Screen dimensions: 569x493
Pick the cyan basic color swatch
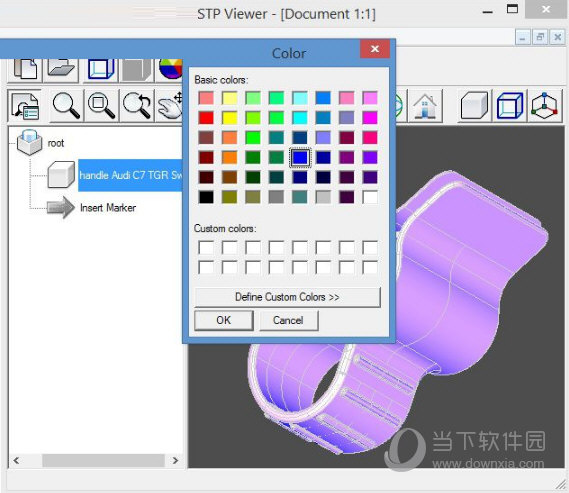(x=300, y=118)
